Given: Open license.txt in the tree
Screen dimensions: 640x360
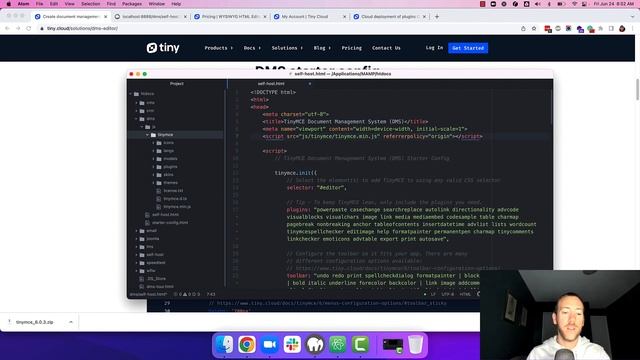Looking at the screenshot, I should pos(173,191).
